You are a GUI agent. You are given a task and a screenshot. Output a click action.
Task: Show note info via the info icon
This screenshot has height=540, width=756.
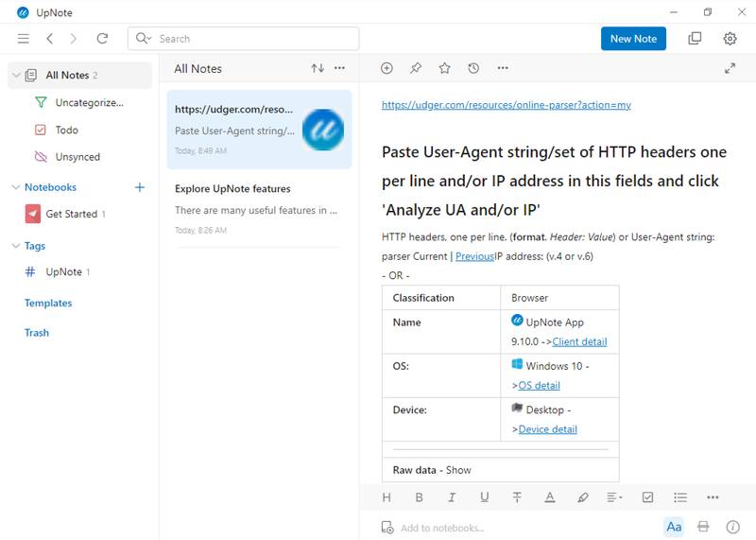click(732, 527)
